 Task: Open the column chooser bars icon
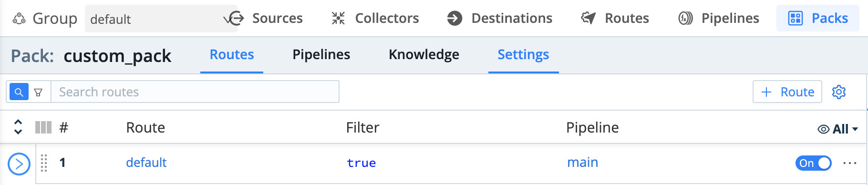pos(43,127)
